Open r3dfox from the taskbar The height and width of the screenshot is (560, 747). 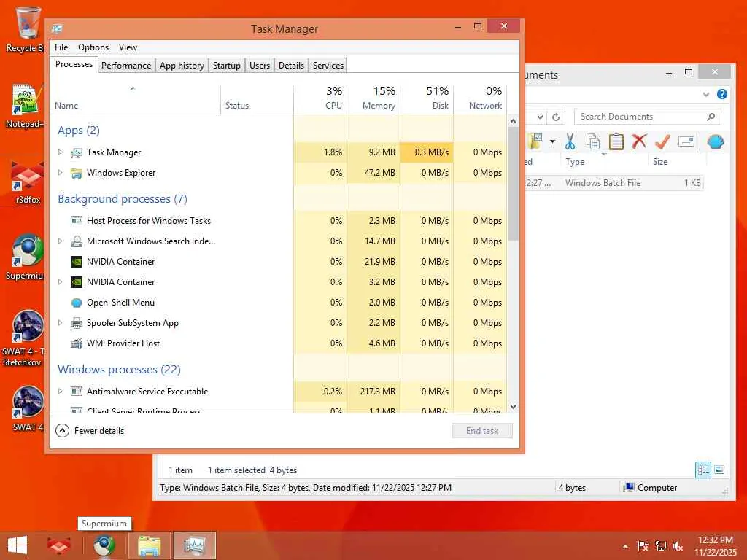(59, 545)
